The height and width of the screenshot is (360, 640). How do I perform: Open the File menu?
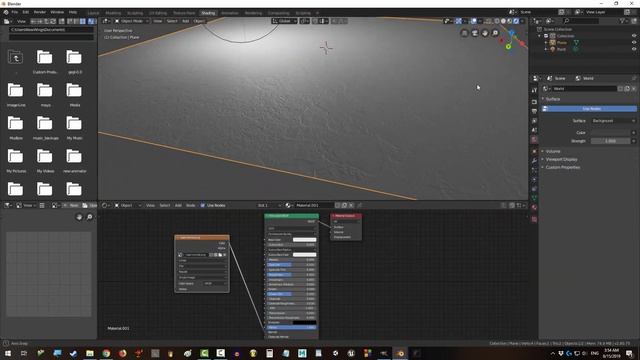point(15,12)
